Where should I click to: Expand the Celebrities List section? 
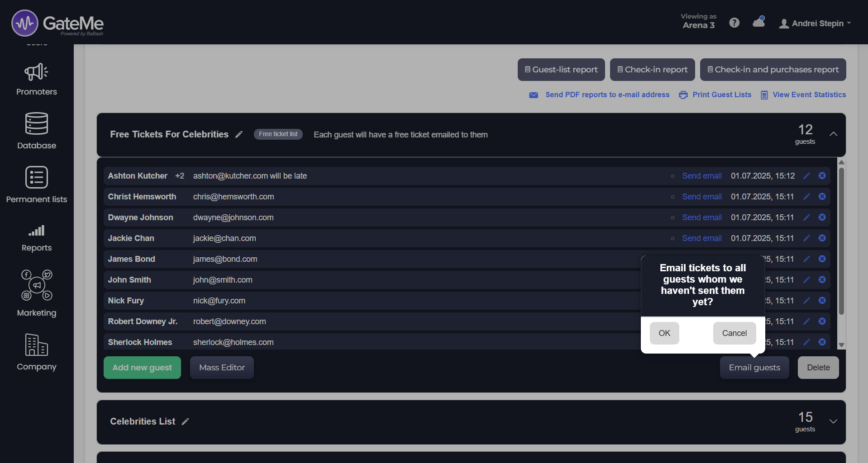[833, 421]
